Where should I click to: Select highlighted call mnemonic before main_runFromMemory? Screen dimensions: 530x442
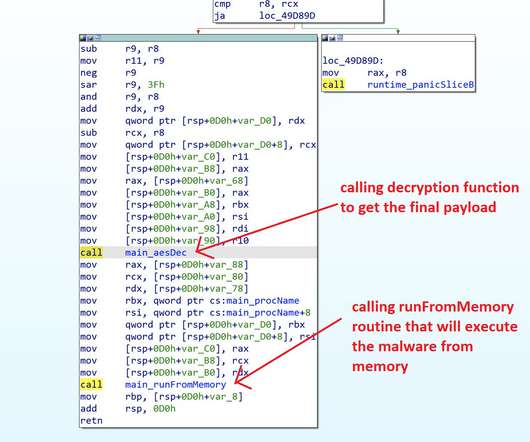[91, 385]
